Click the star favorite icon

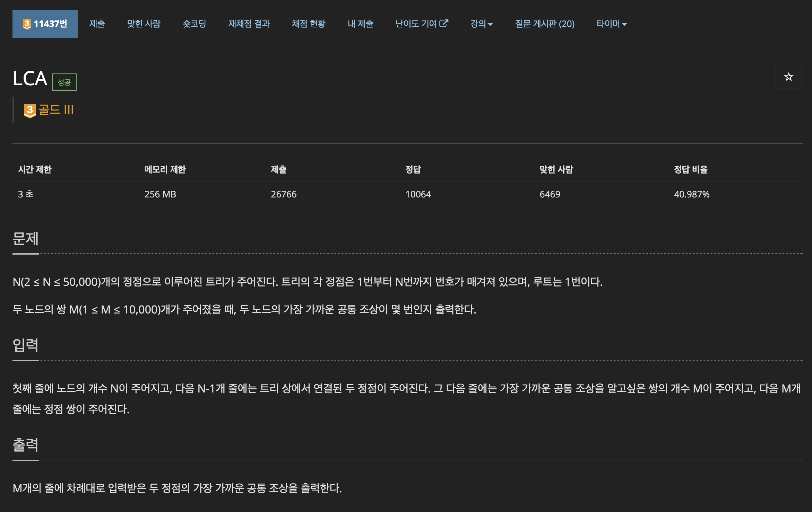coord(788,77)
